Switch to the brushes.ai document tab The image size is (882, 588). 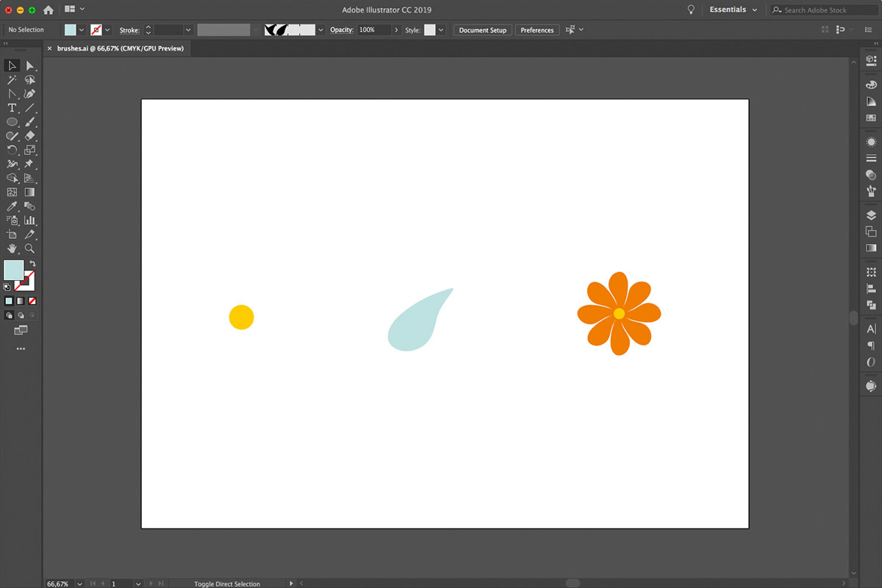click(120, 49)
